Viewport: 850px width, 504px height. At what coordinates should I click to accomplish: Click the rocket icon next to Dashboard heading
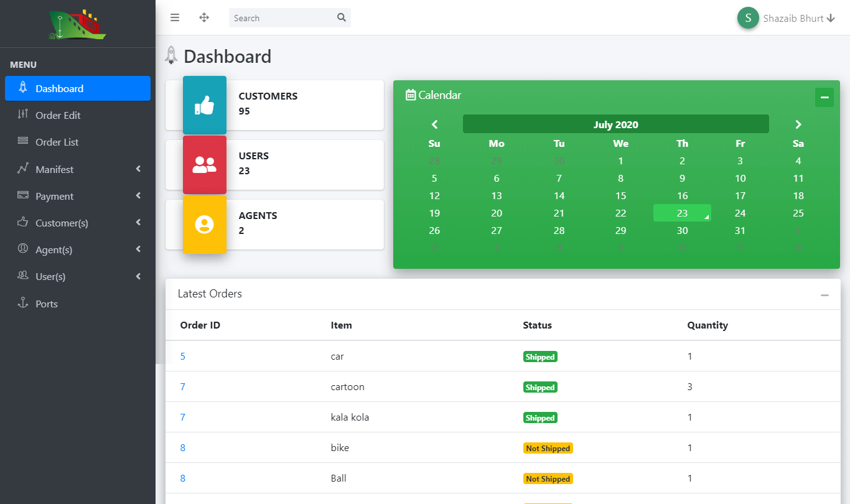point(171,55)
